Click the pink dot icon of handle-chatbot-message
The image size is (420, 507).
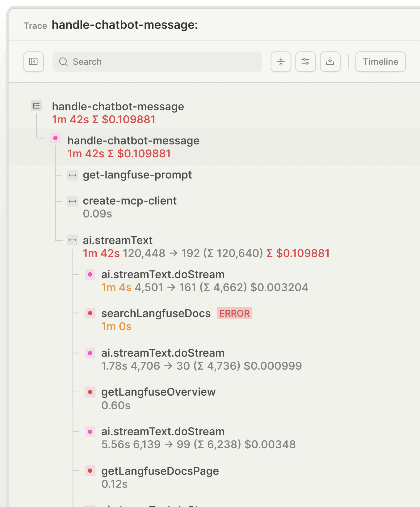[x=55, y=138]
